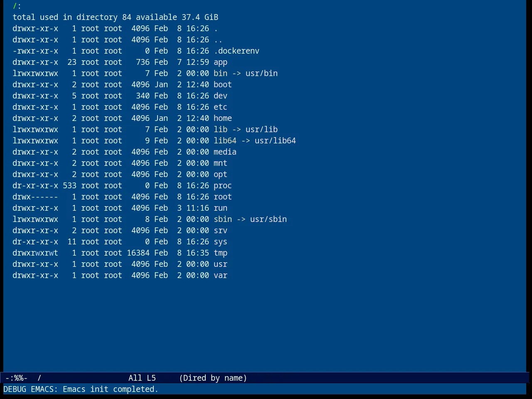Open the .dockerenv file entry
The height and width of the screenshot is (399, 532).
[x=236, y=51]
